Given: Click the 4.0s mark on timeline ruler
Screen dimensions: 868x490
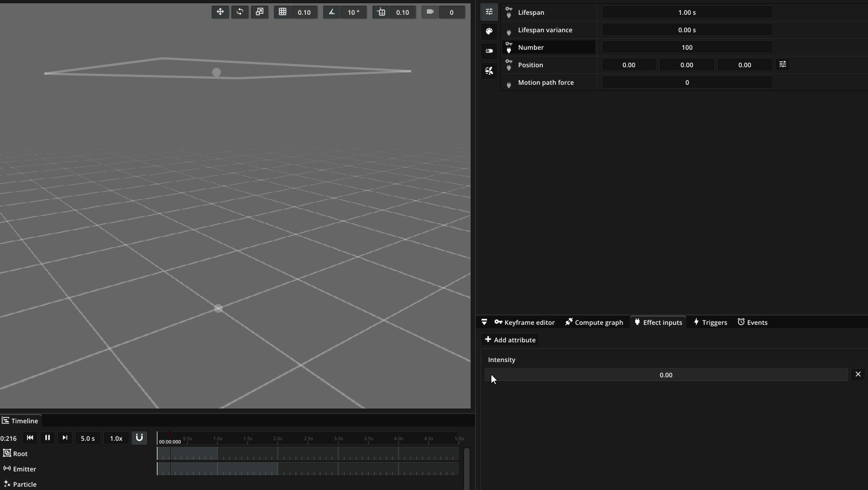Looking at the screenshot, I should click(398, 439).
